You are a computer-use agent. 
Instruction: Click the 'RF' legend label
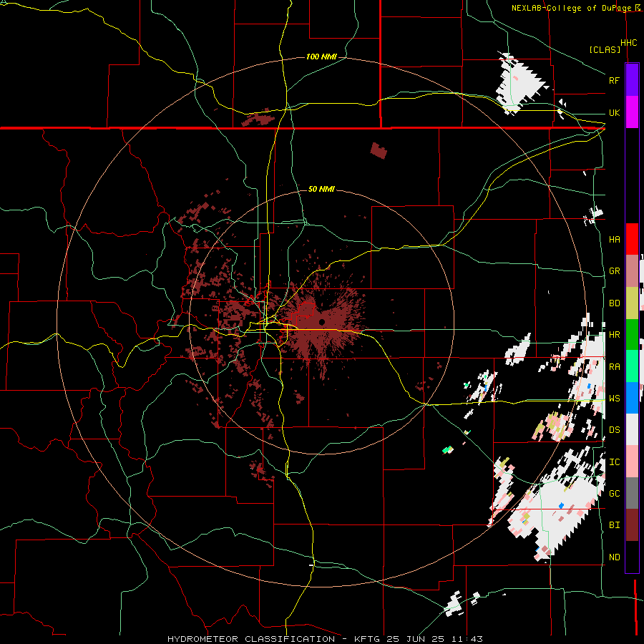(614, 80)
